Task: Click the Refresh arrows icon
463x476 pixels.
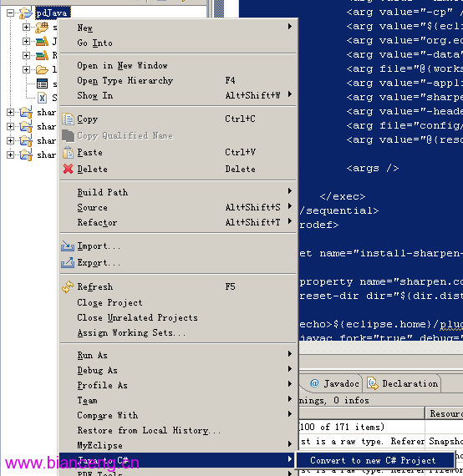Action: point(68,286)
